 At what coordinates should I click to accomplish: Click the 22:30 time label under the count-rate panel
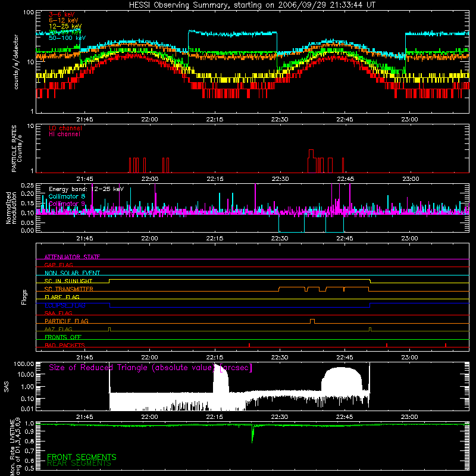pos(280,120)
